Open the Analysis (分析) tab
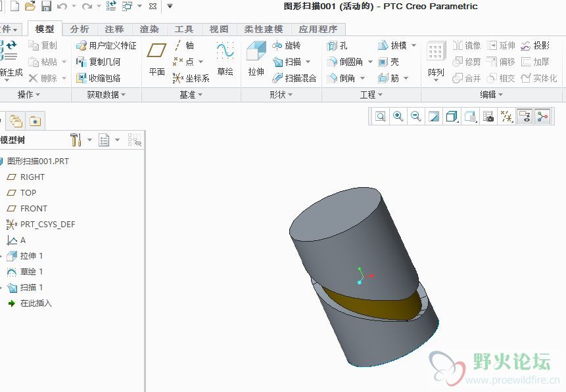 tap(80, 29)
